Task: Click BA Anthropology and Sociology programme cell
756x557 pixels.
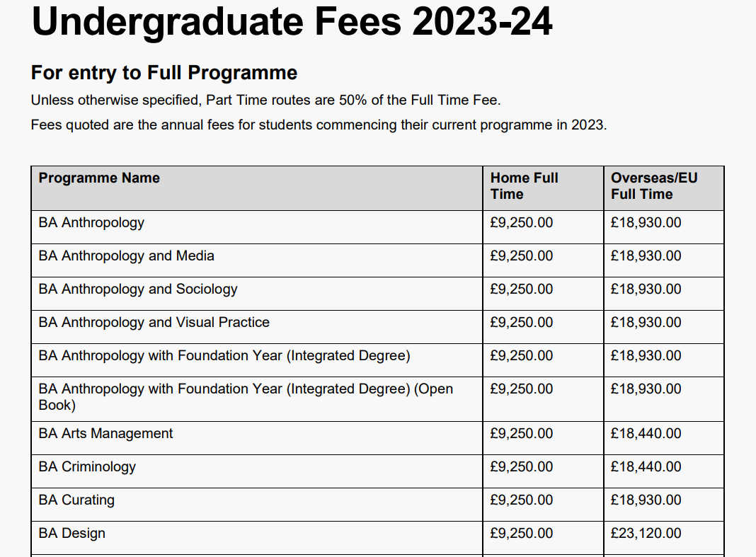Action: [257, 294]
